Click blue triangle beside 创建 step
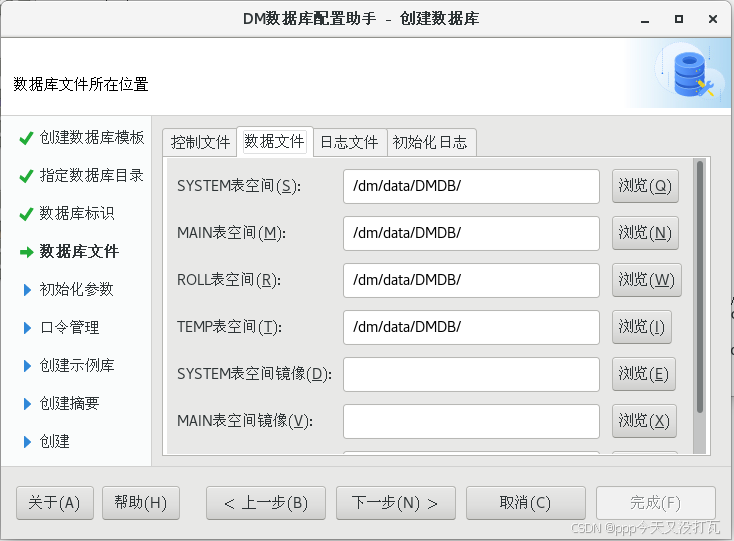The height and width of the screenshot is (541, 734). coord(27,442)
